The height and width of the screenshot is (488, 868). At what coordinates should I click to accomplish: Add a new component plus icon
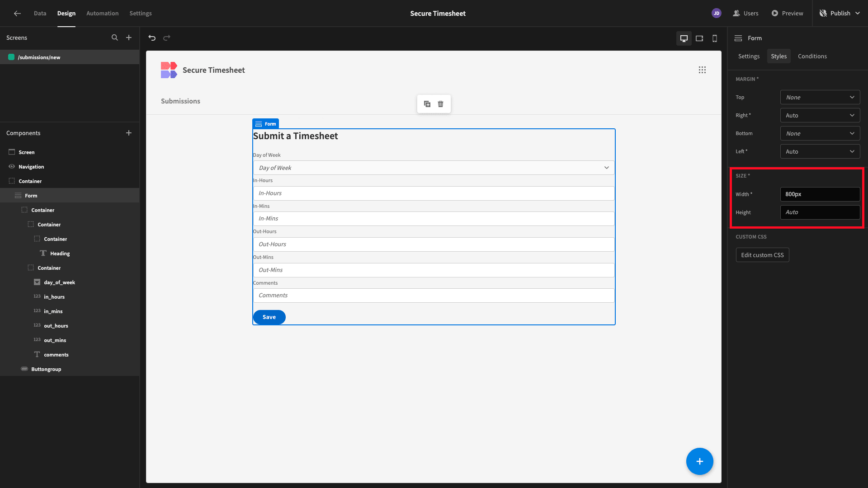[129, 133]
